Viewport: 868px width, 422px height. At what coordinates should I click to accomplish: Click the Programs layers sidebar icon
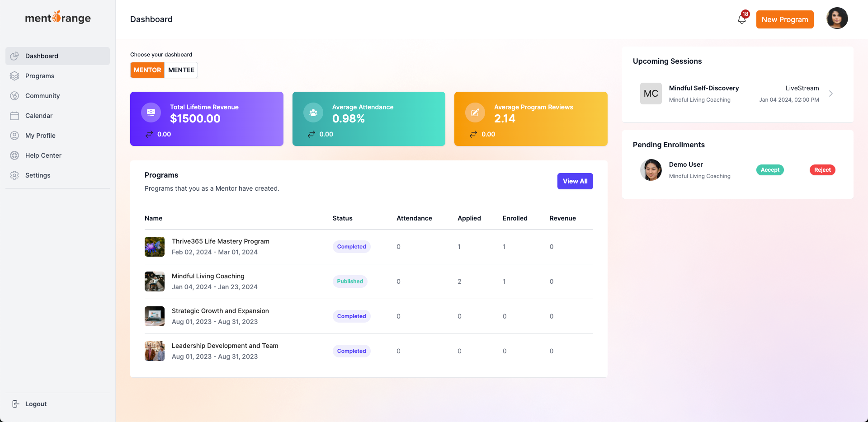14,76
